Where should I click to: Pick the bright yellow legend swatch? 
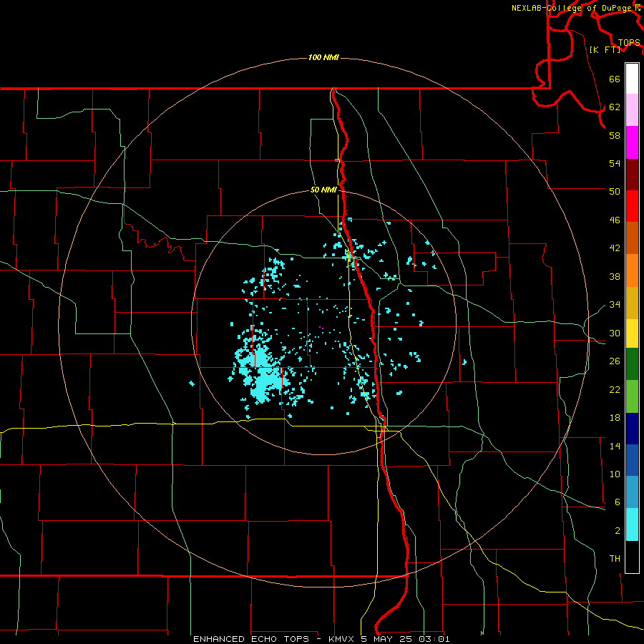click(632, 333)
